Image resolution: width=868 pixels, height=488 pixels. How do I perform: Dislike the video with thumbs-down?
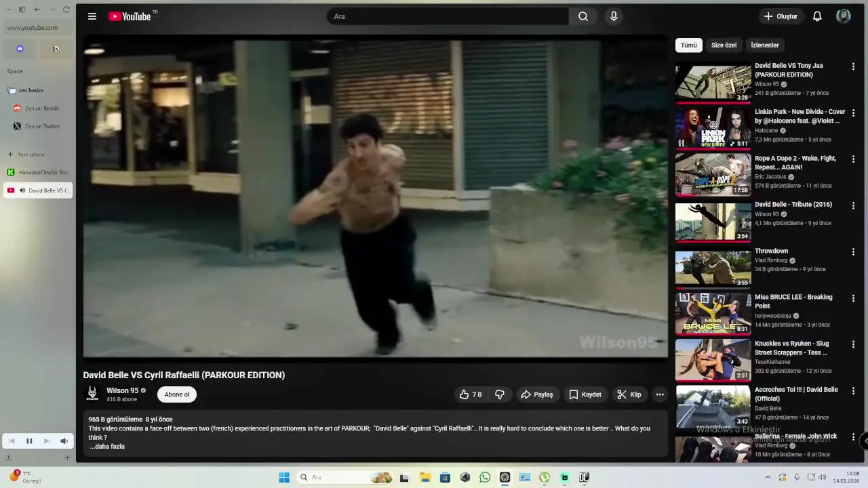click(500, 394)
